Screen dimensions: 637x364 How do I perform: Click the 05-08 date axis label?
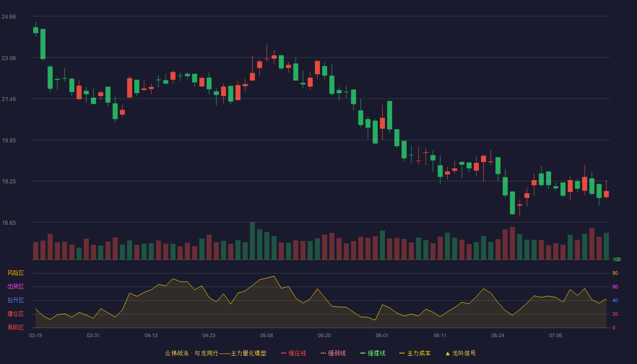pyautogui.click(x=267, y=335)
